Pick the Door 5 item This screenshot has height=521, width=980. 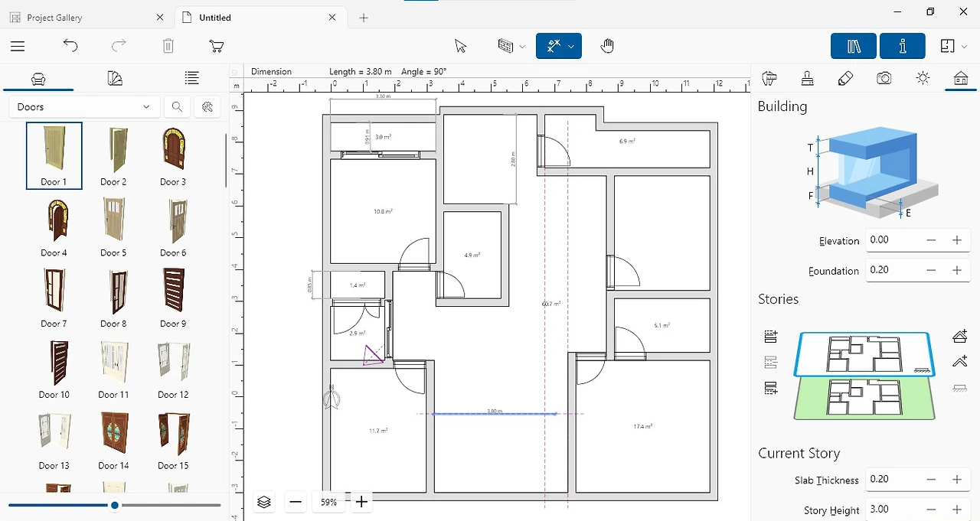pos(113,226)
